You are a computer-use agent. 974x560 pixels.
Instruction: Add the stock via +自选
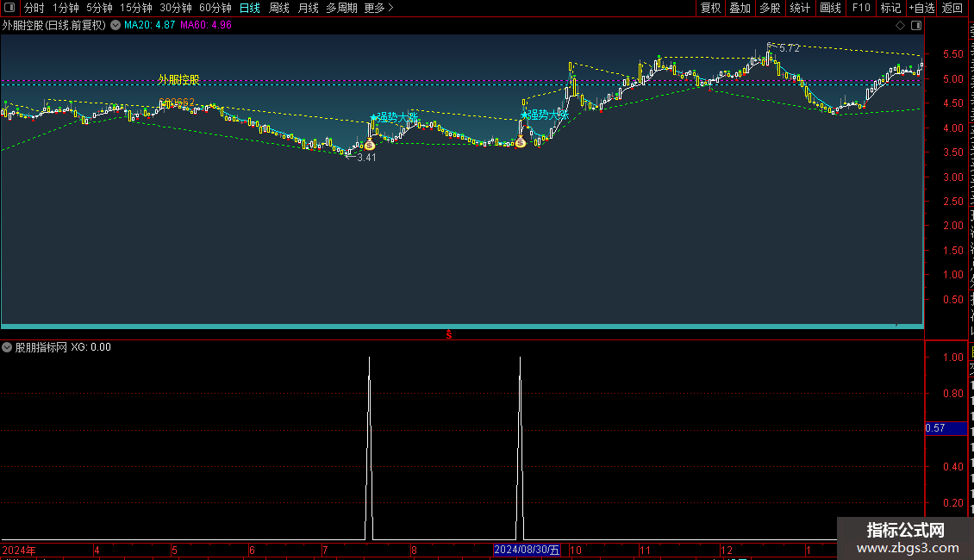pyautogui.click(x=921, y=8)
